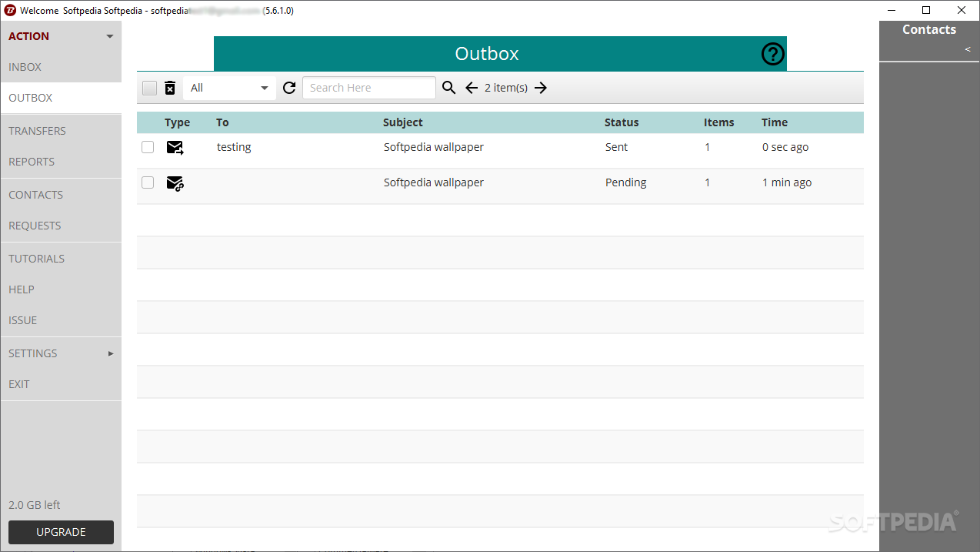Minimize the application window

pyautogui.click(x=892, y=11)
